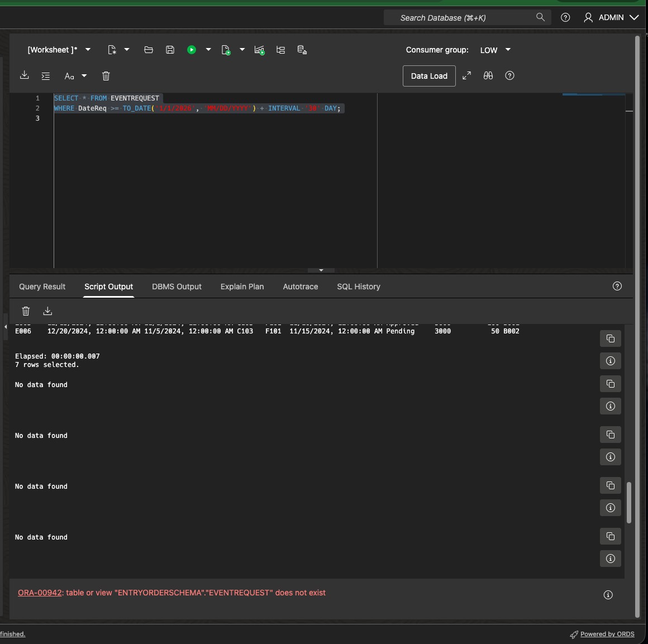Expand the editor to full screen

click(x=466, y=75)
